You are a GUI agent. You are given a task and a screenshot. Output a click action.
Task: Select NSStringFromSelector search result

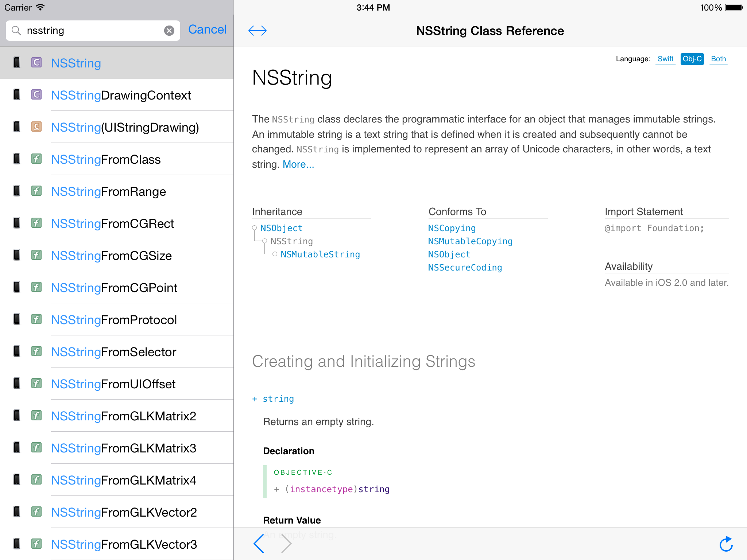114,352
